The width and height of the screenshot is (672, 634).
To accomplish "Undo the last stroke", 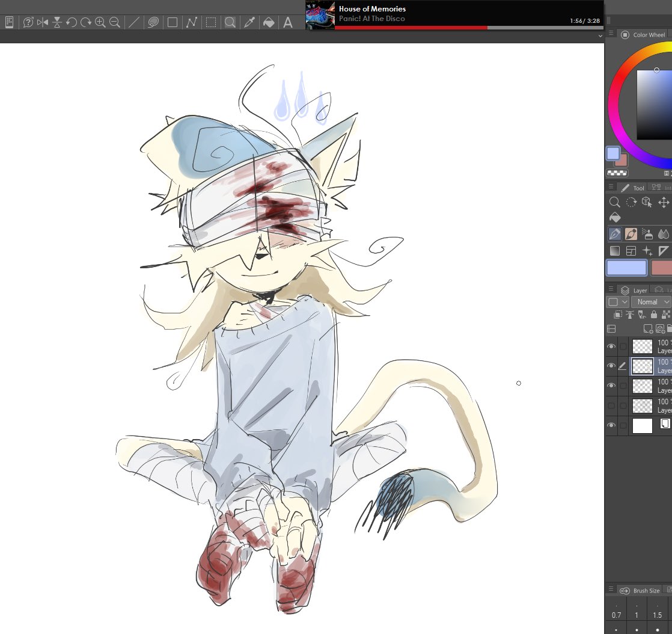I will click(x=71, y=22).
